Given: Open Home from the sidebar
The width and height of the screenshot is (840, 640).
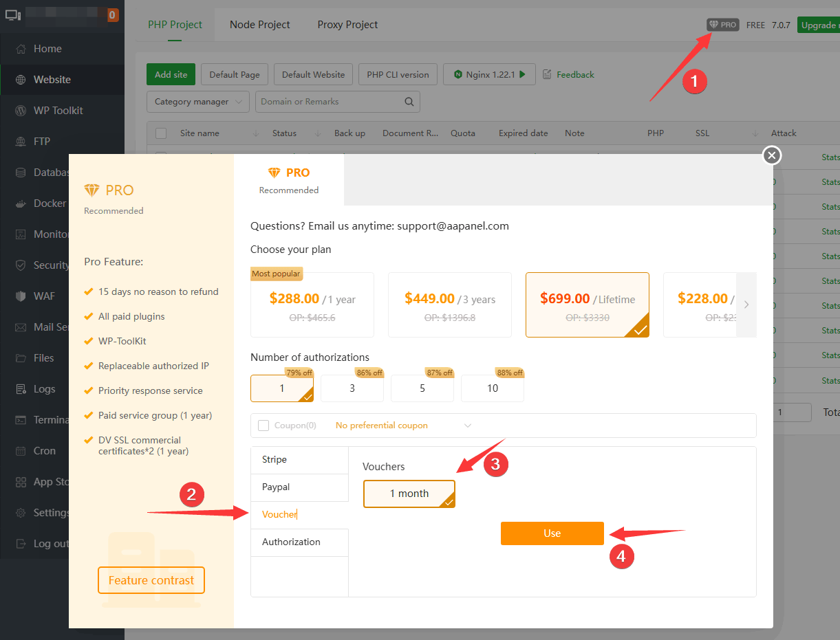Looking at the screenshot, I should tap(47, 49).
